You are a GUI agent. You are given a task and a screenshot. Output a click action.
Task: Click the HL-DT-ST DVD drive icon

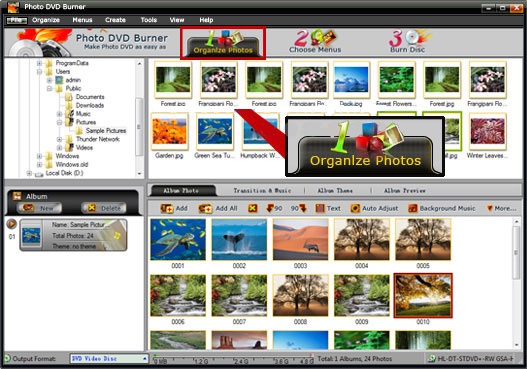coord(432,359)
